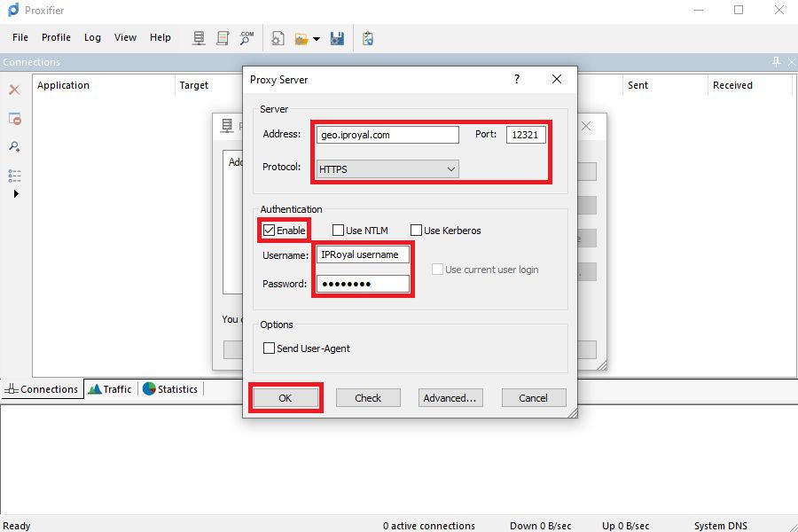Open the Help menu

160,37
